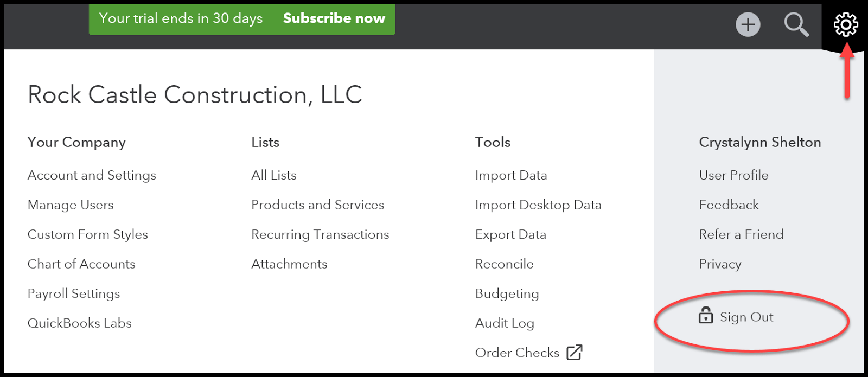Viewport: 868px width, 377px height.
Task: Click the Your Company column heading
Action: pos(76,142)
